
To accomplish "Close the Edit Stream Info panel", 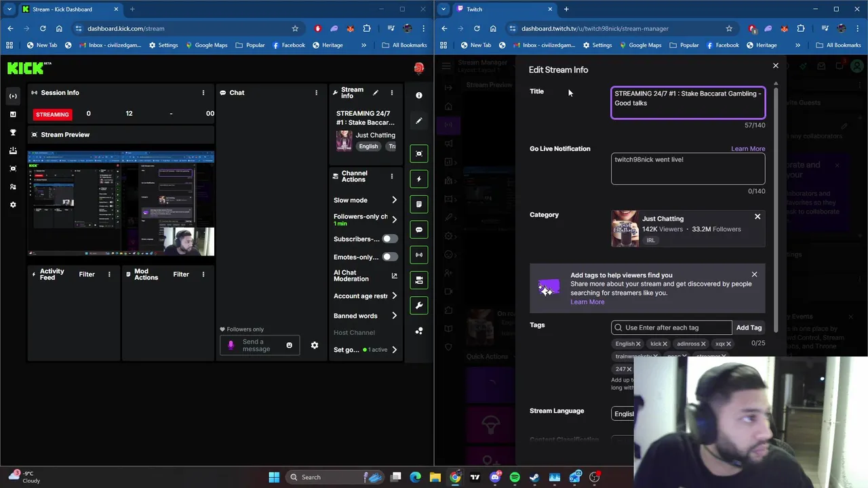I will (x=776, y=66).
